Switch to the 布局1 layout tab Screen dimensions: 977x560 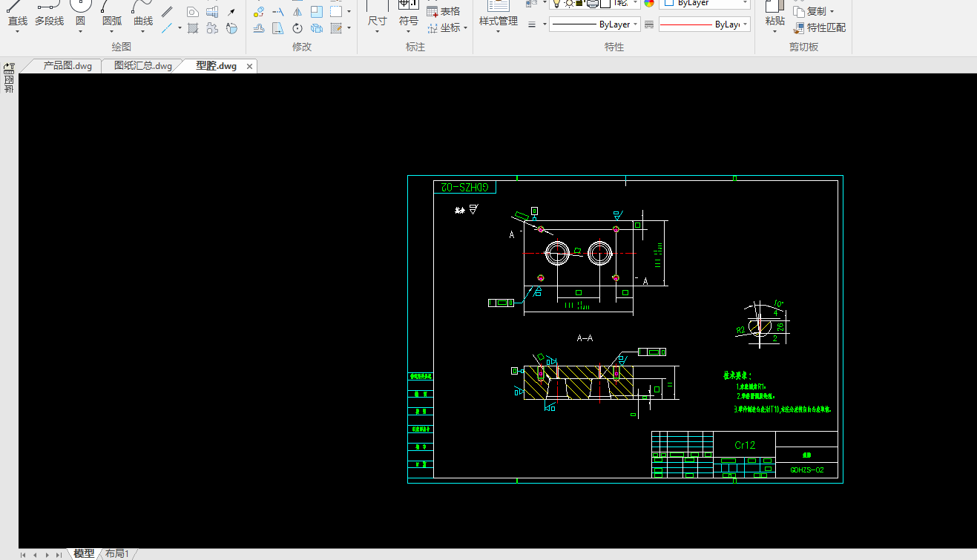(x=117, y=554)
